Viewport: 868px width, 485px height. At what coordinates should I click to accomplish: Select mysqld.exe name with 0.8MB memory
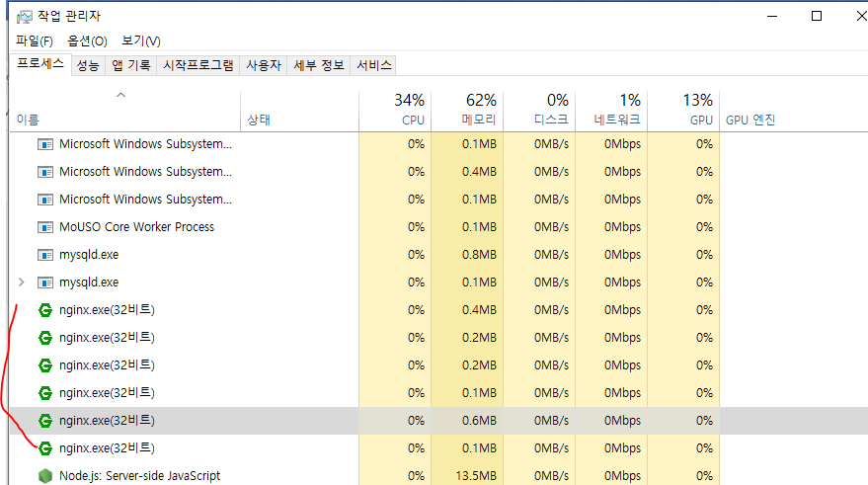[89, 255]
